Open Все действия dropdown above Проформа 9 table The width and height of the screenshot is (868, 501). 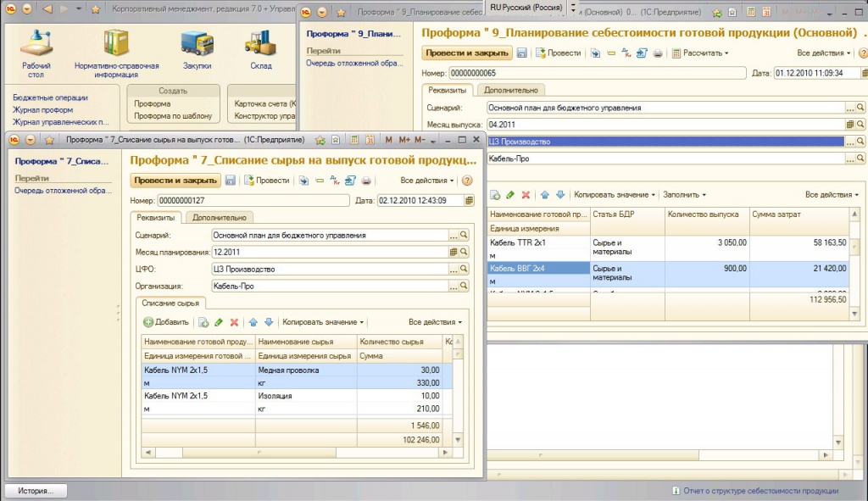(x=832, y=195)
